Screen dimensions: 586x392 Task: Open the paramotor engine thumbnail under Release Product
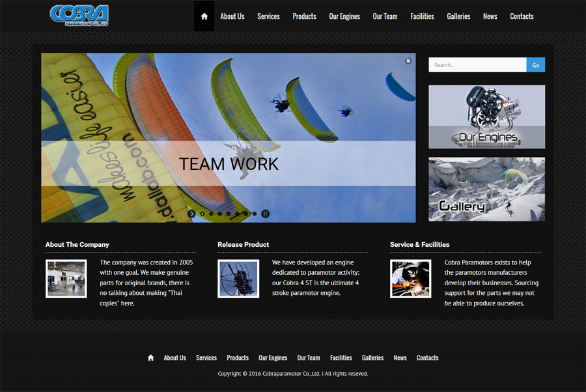238,279
